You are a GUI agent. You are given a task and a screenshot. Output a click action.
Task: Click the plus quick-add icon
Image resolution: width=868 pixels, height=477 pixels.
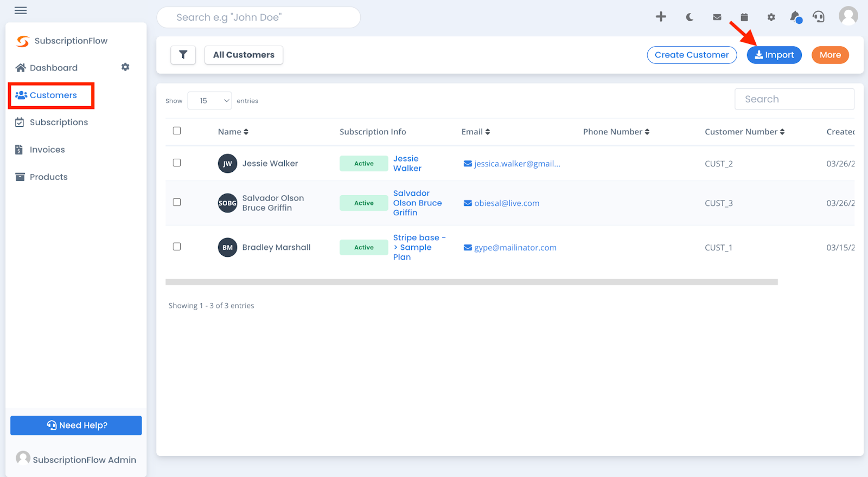pyautogui.click(x=661, y=17)
